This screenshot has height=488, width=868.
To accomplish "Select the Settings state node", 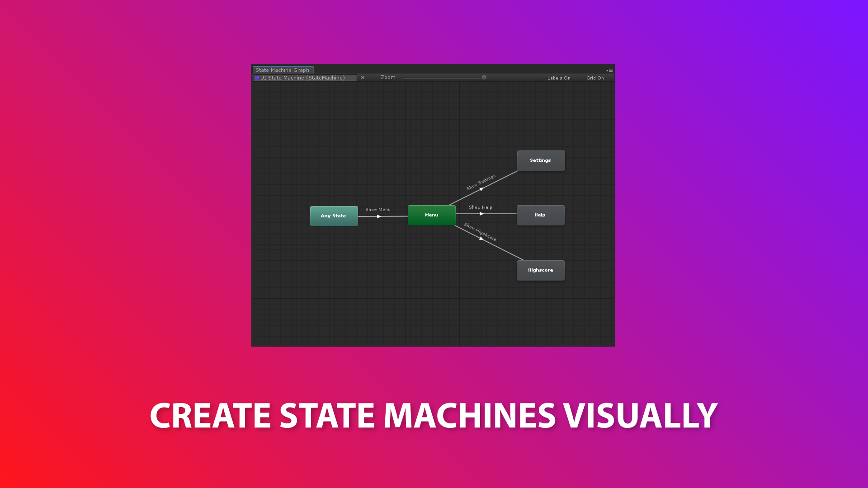I will pyautogui.click(x=541, y=160).
